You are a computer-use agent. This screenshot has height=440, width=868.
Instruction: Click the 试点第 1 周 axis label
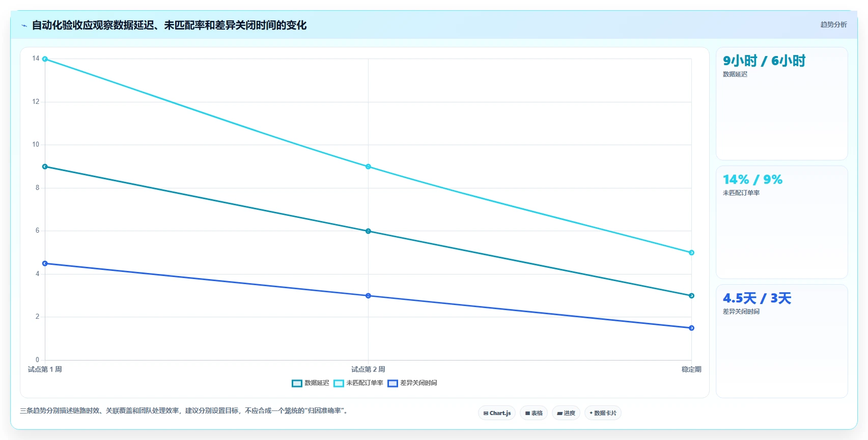45,369
